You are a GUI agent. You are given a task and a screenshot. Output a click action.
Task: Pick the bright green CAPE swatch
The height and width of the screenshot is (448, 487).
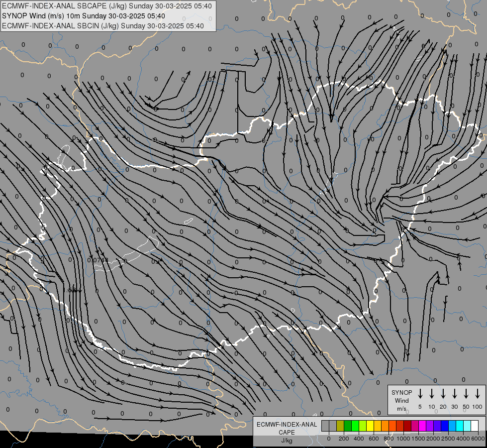point(355,426)
